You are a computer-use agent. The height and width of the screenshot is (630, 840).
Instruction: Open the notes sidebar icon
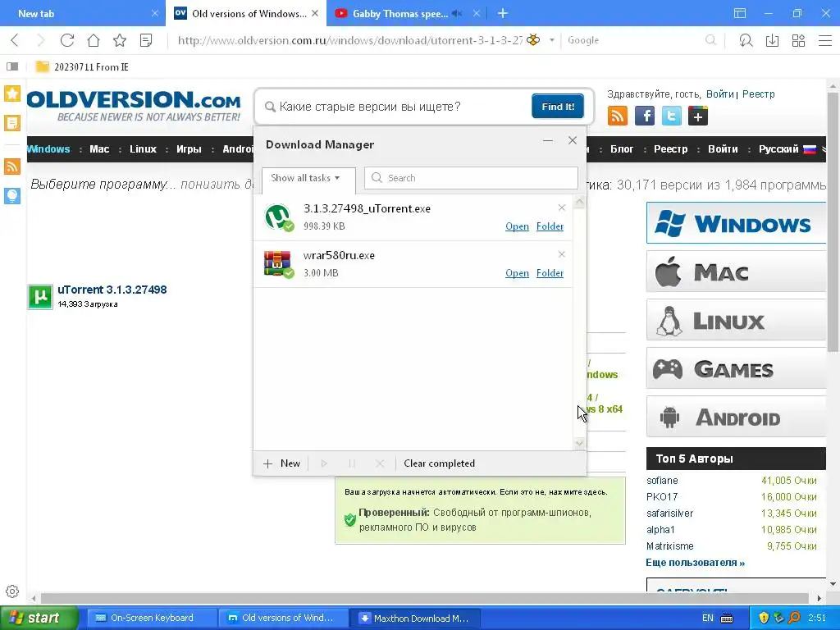click(x=12, y=123)
